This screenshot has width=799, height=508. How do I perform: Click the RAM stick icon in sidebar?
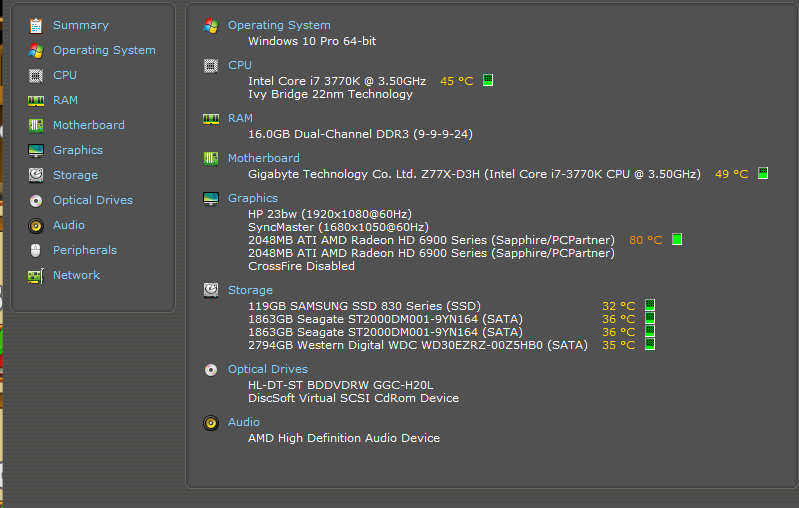[36, 100]
